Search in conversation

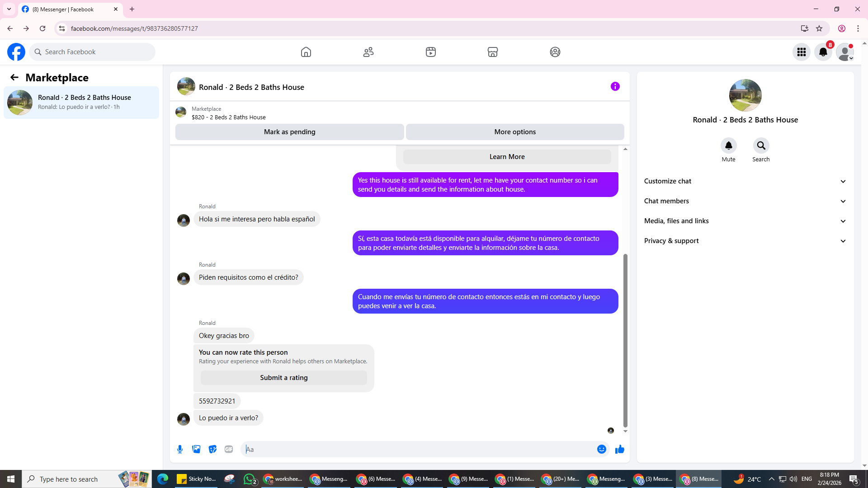click(x=761, y=146)
